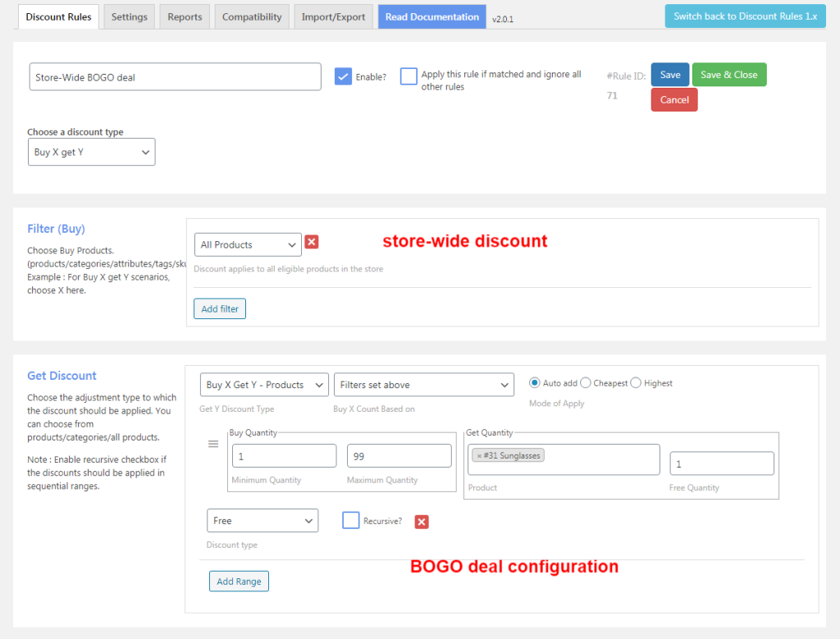
Task: Enable the Recursive? checkbox
Action: click(x=350, y=521)
